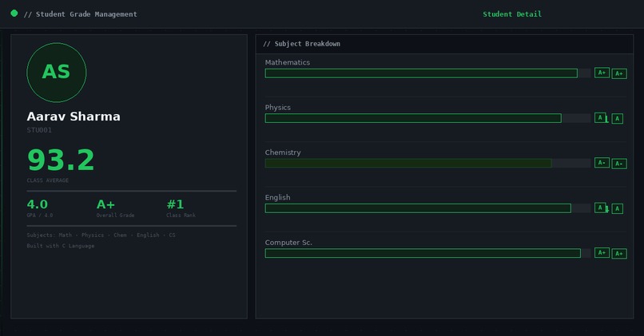Click the Computer Sc. subject label

[x=288, y=243]
